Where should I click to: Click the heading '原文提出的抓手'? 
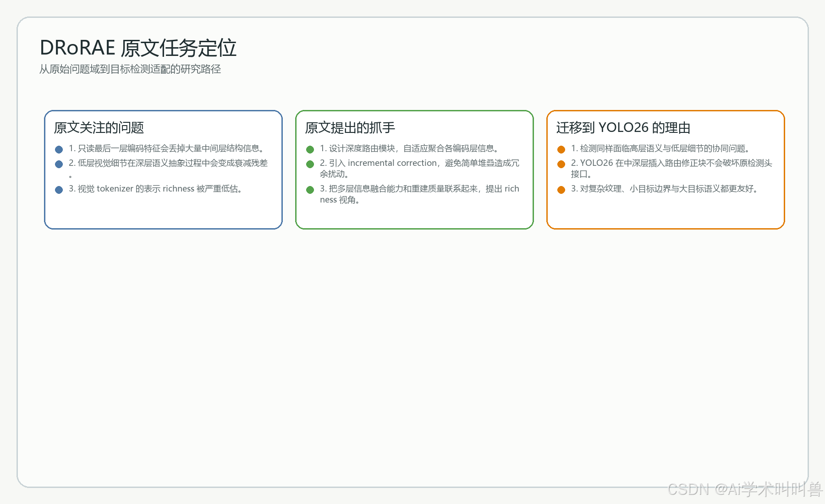point(350,127)
